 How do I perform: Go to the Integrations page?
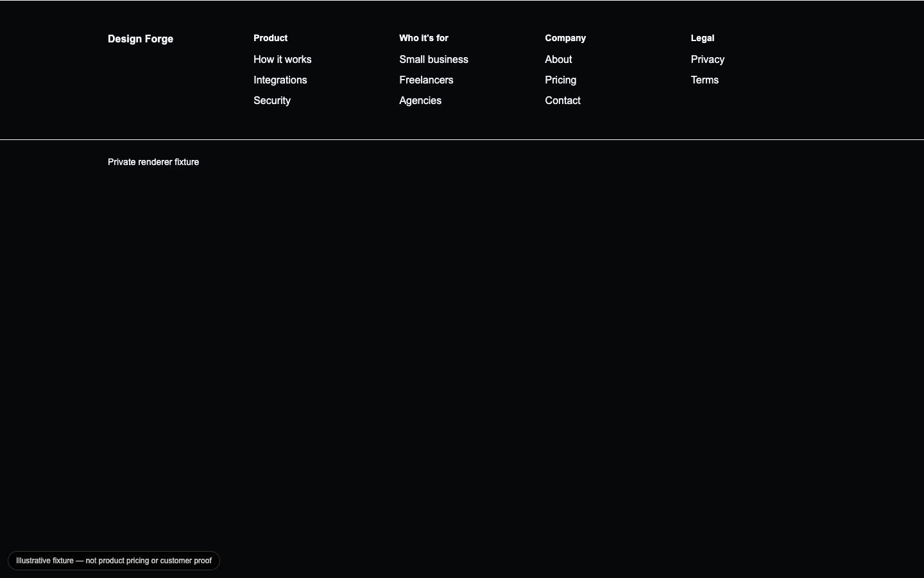pos(280,80)
